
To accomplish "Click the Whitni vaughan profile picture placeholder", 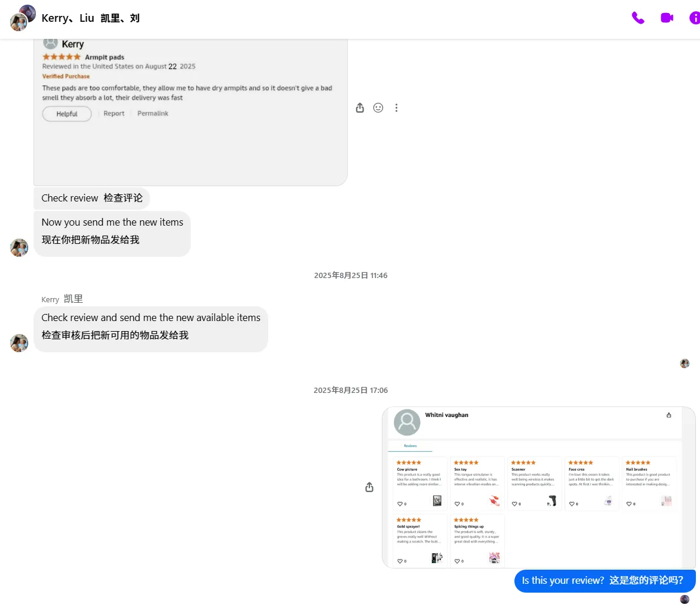I will [x=407, y=422].
